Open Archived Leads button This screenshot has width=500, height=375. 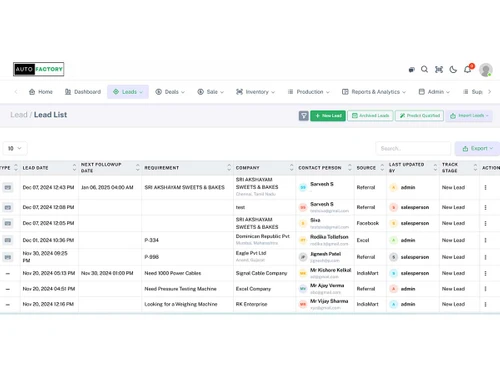[370, 116]
